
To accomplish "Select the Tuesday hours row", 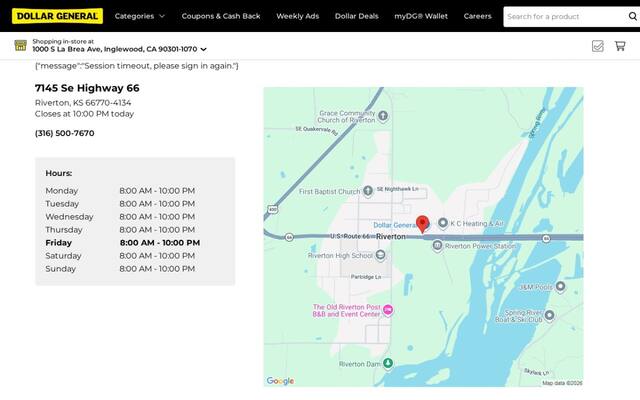I will click(x=120, y=204).
